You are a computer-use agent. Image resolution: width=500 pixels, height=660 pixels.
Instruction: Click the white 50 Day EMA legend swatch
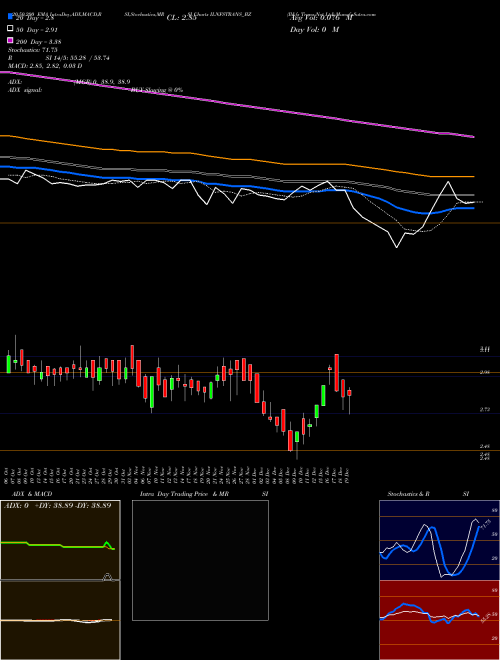[10, 29]
